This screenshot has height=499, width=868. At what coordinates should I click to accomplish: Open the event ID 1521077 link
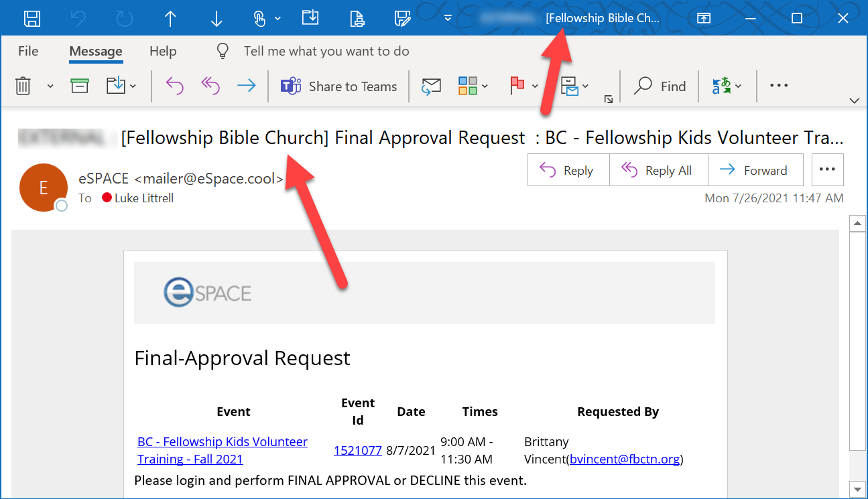(358, 450)
